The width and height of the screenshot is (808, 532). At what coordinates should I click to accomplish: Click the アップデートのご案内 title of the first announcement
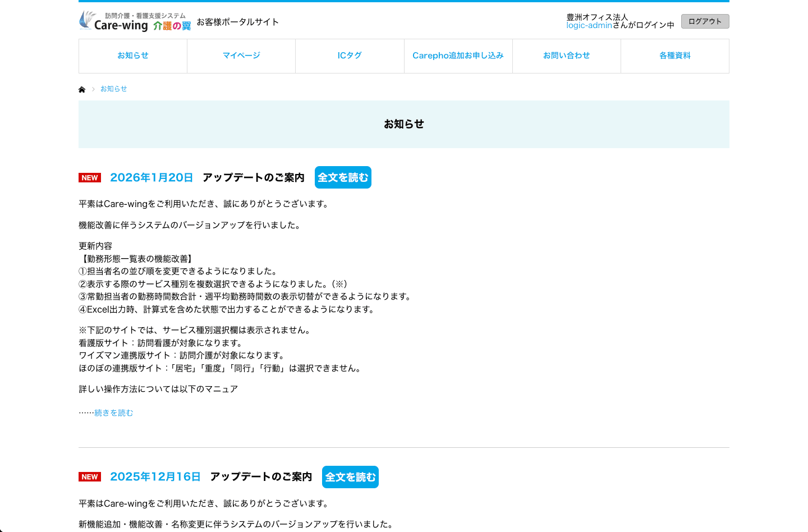tap(254, 177)
